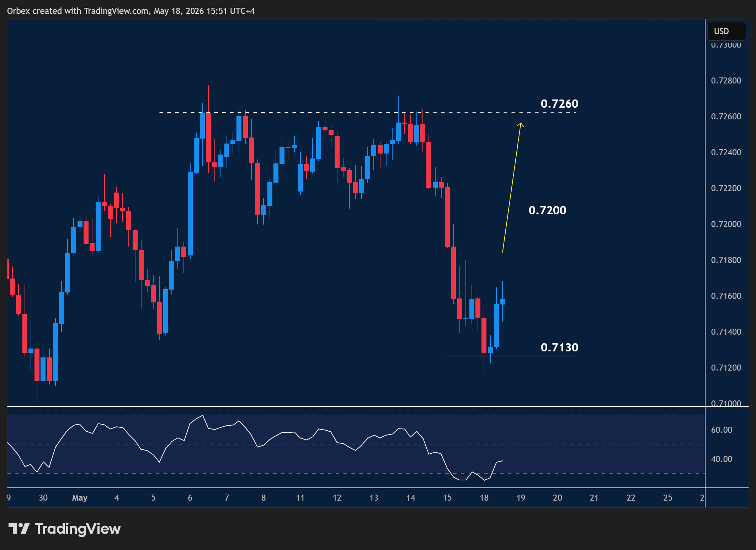Click the Orbex TradingView.com header caption
Screen dimensions: 756x550
tap(131, 11)
